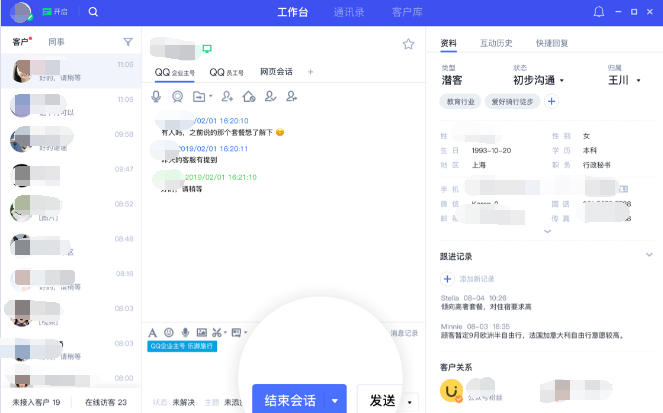Click the add tag plus button beside tags

550,101
